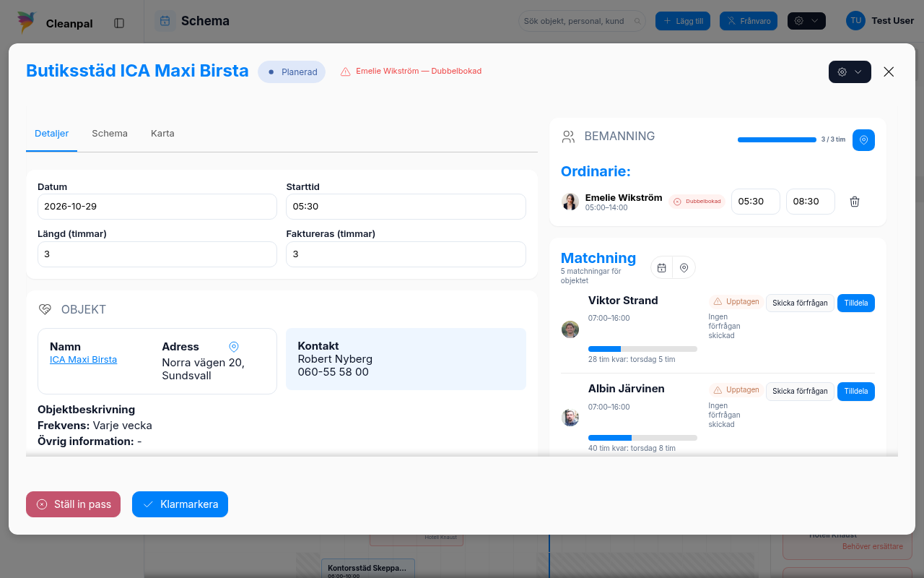The width and height of the screenshot is (924, 578).
Task: Click the people icon beside BEMANNING
Action: (569, 136)
